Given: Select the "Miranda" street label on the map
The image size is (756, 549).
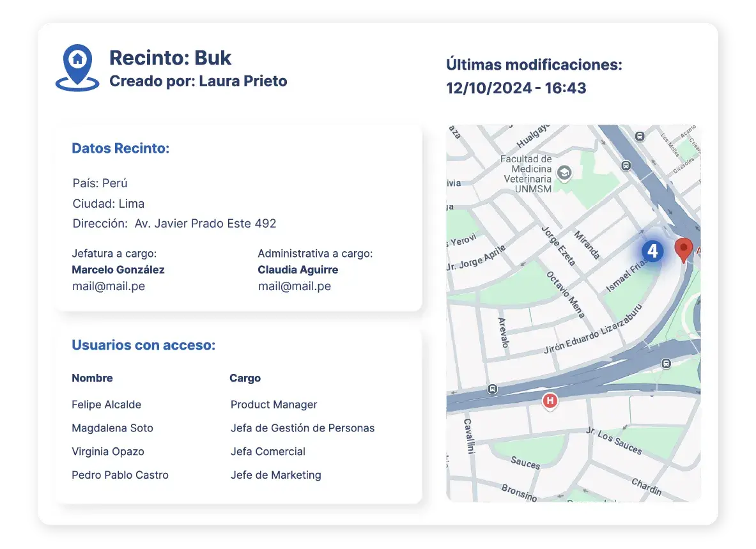Looking at the screenshot, I should (x=587, y=245).
